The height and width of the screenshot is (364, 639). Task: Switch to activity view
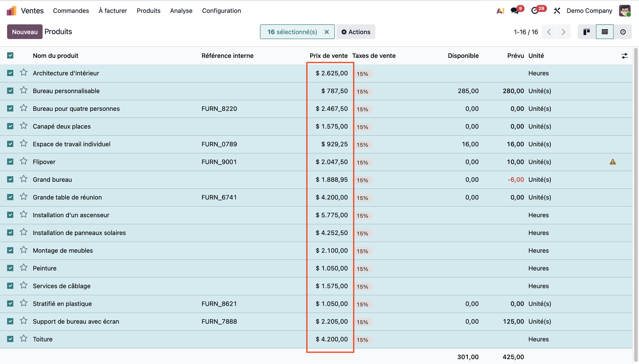[623, 32]
